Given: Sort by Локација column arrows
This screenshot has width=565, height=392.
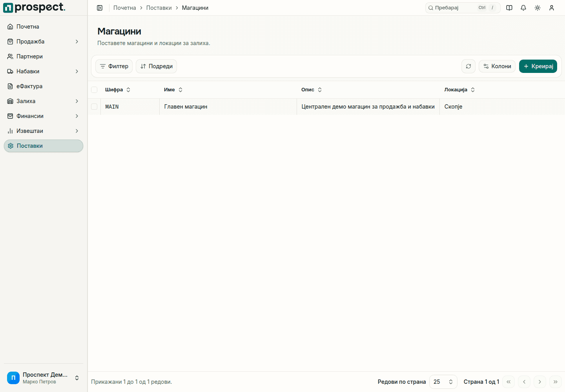Looking at the screenshot, I should tap(473, 90).
